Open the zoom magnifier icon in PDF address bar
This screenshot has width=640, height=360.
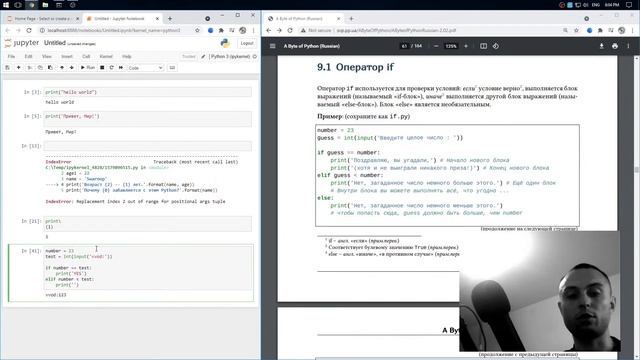(566, 31)
